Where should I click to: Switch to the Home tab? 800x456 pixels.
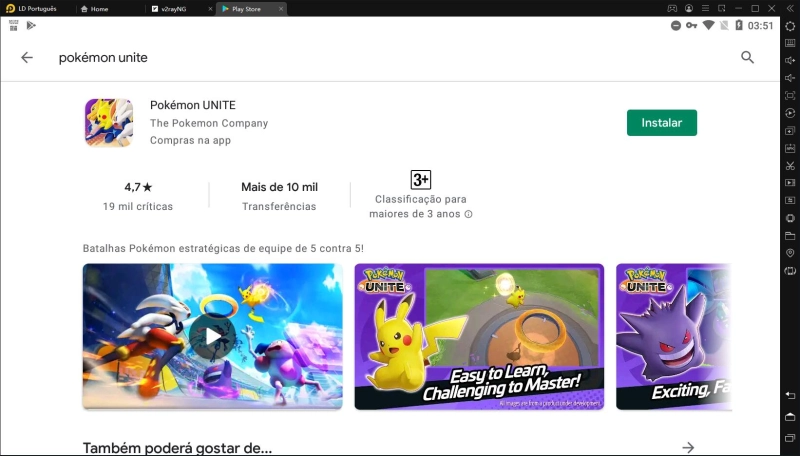(x=95, y=9)
